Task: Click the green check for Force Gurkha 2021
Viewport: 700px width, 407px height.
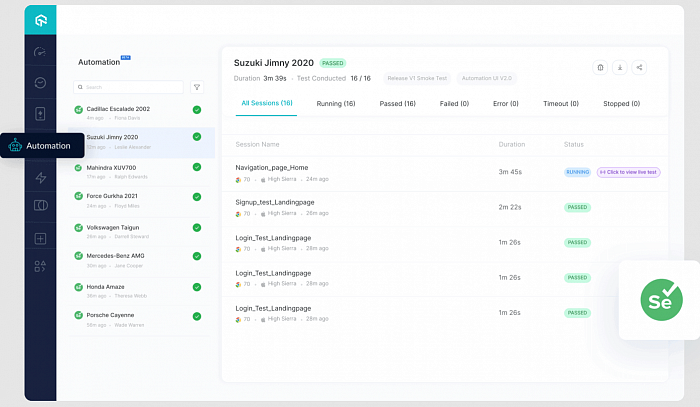Action: [197, 197]
